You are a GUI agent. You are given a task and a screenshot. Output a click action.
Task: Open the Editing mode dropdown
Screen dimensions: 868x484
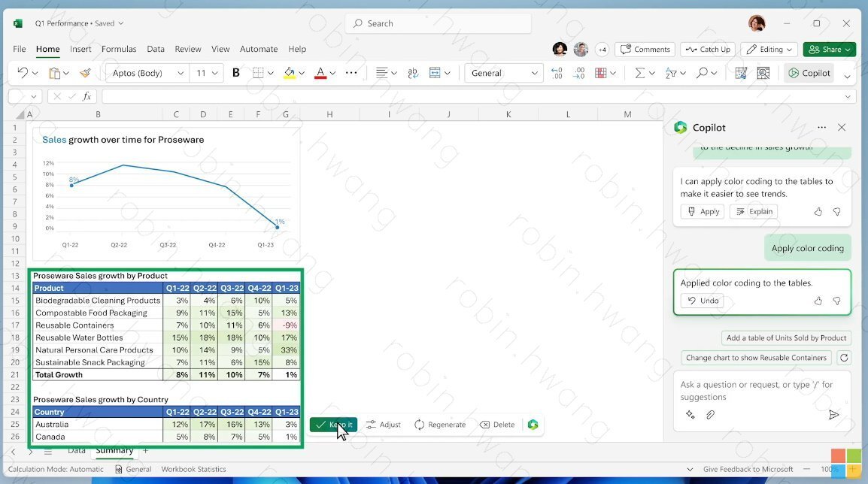point(769,50)
